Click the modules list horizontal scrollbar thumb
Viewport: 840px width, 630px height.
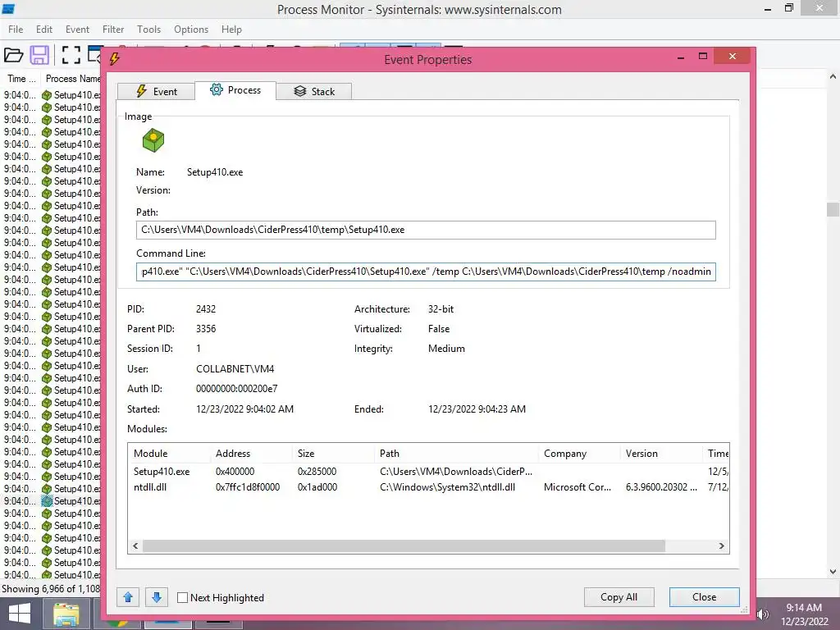point(404,546)
